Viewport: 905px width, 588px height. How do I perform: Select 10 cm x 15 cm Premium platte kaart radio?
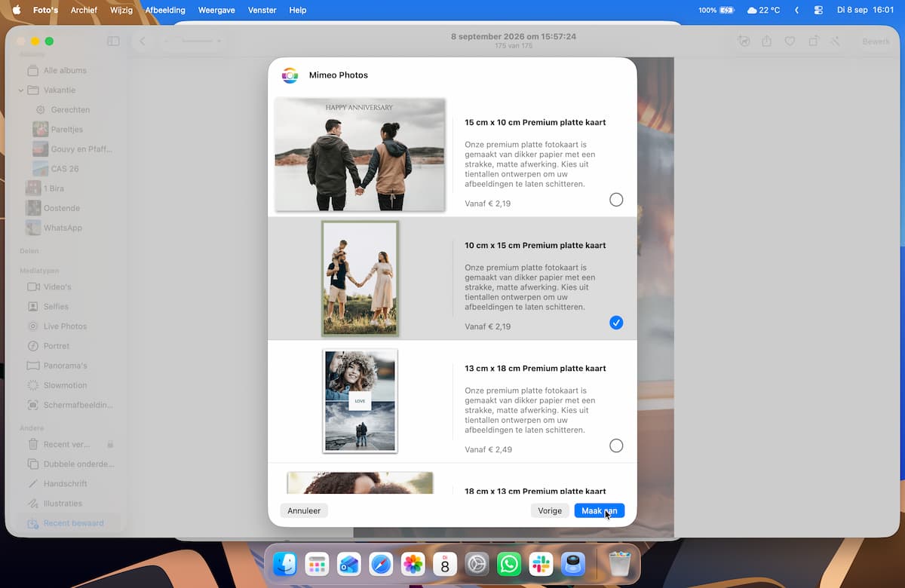(616, 323)
